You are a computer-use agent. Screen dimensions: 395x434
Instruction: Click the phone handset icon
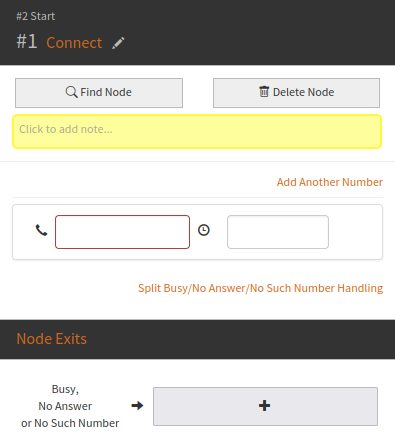coord(41,230)
